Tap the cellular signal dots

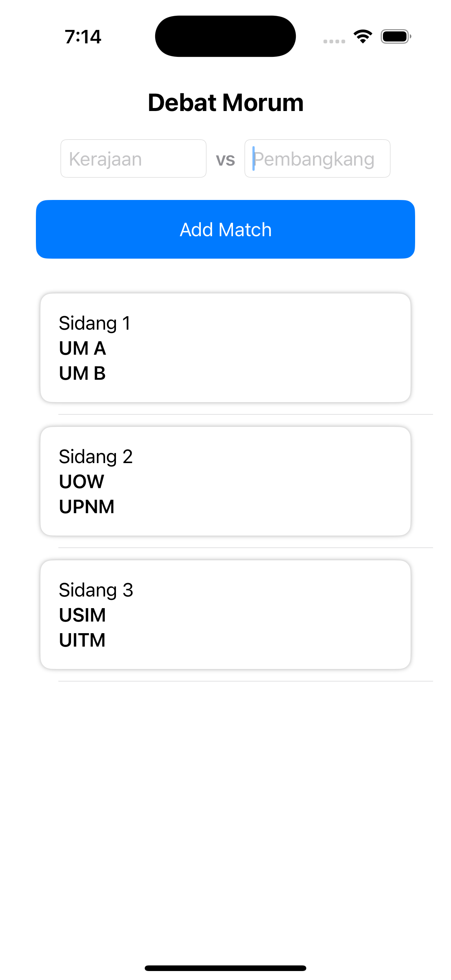click(334, 41)
